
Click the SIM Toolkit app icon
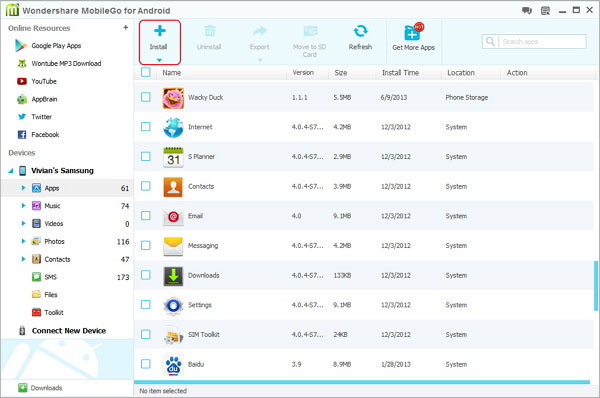173,335
